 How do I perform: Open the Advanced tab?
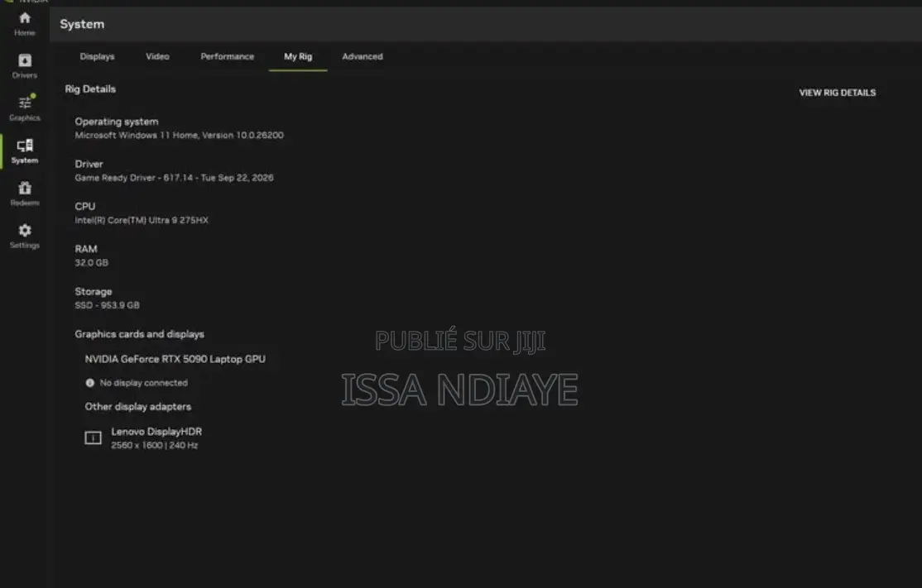pyautogui.click(x=363, y=56)
